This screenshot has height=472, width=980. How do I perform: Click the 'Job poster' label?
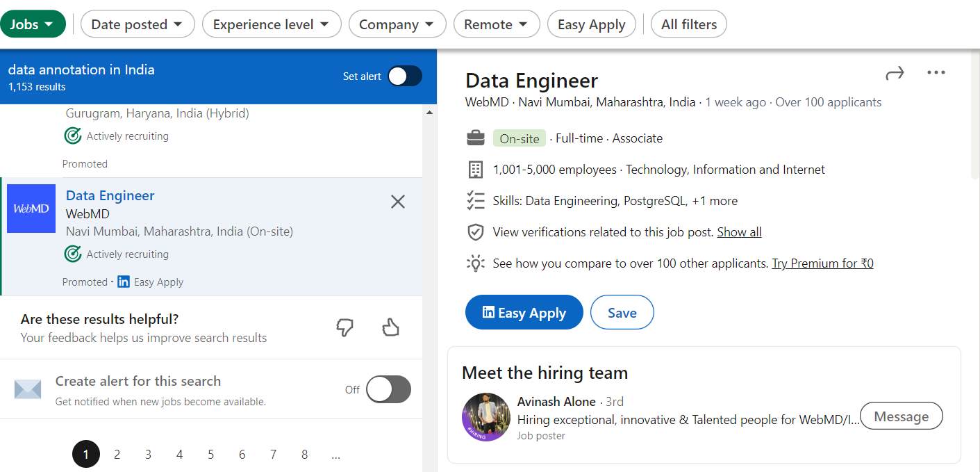pos(541,436)
